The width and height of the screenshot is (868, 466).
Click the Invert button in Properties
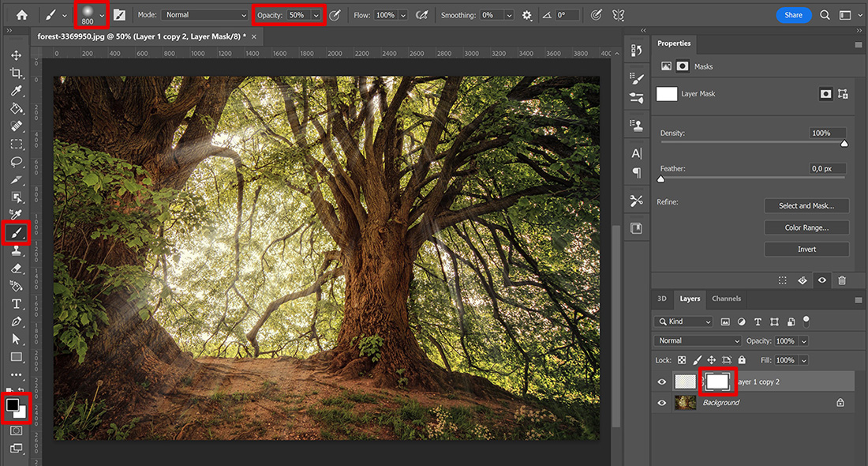pos(806,249)
